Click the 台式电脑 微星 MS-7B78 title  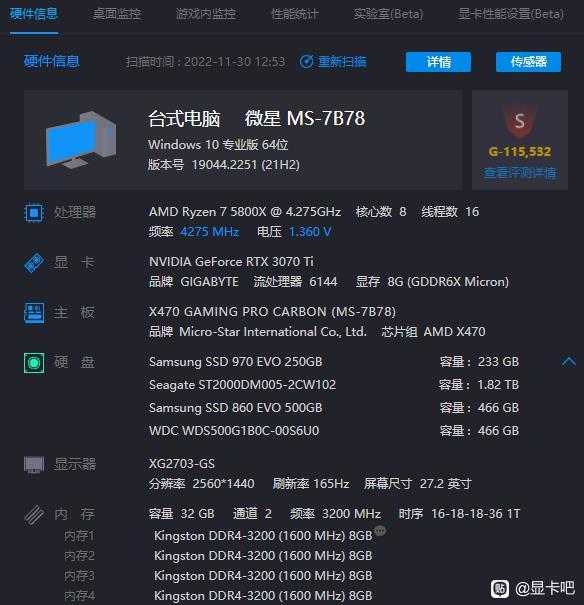click(x=257, y=118)
